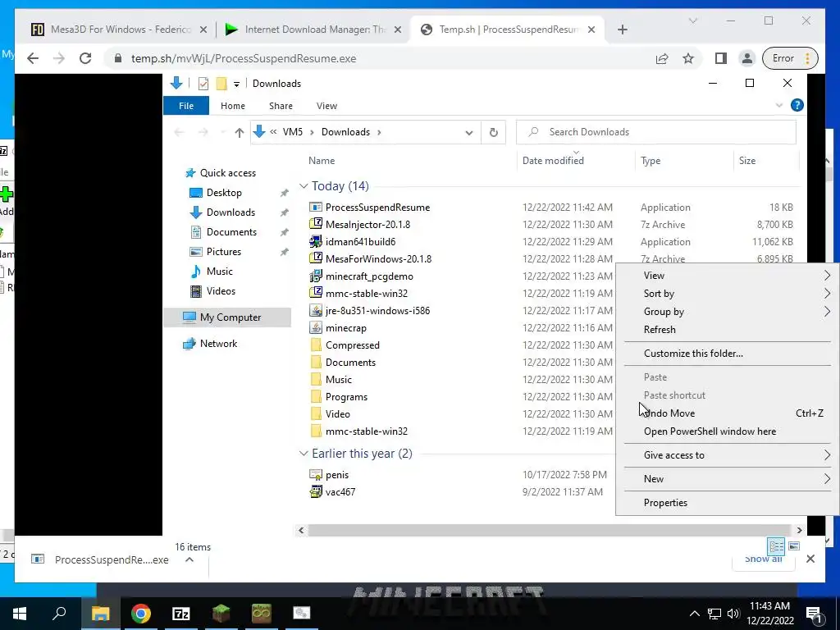Screen dimensions: 840x630
Task: Select the jre-8u351-windows-i586 Java installer
Action: pyautogui.click(x=377, y=310)
